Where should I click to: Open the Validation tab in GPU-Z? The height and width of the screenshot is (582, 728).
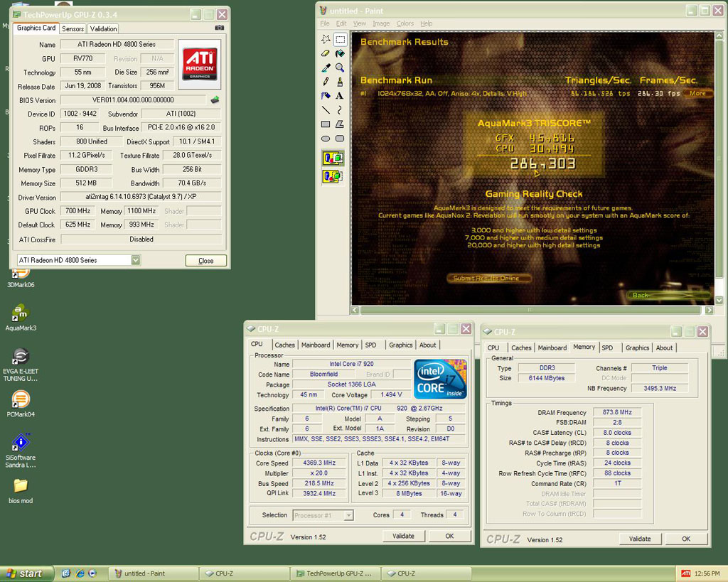(x=103, y=28)
